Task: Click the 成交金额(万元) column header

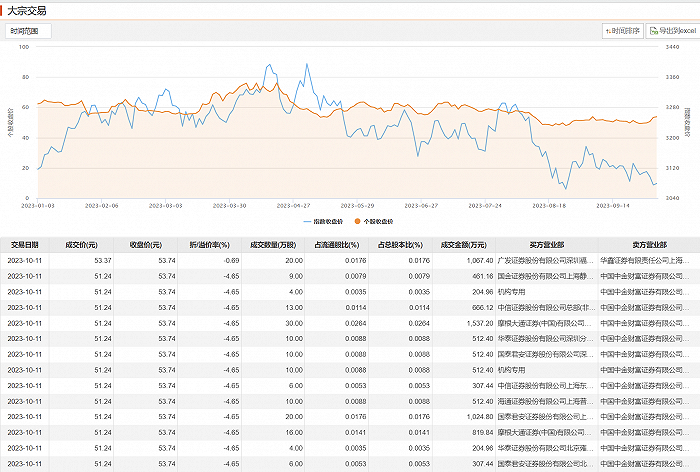Action: pos(463,243)
